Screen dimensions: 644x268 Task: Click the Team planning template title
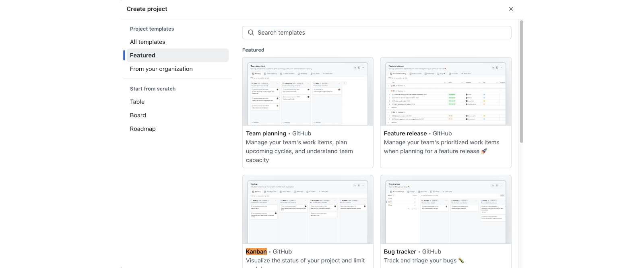[266, 133]
